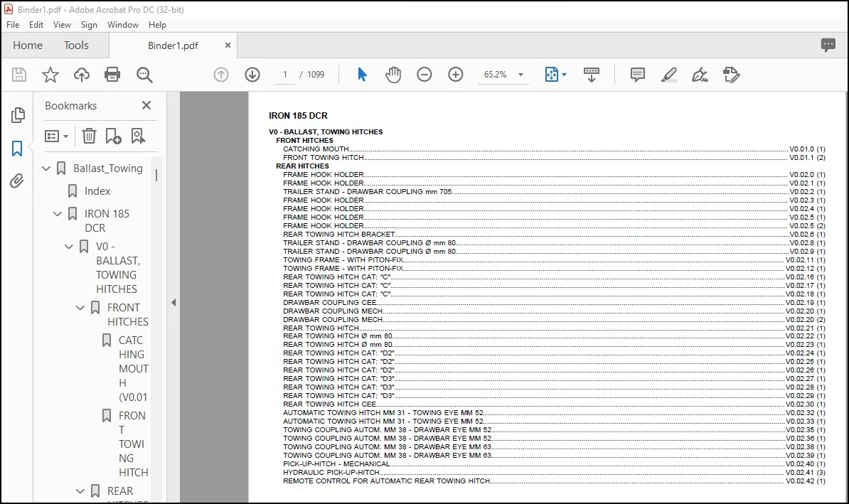Click the Fit page width icon
Image resolution: width=849 pixels, height=504 pixels.
pyautogui.click(x=551, y=75)
